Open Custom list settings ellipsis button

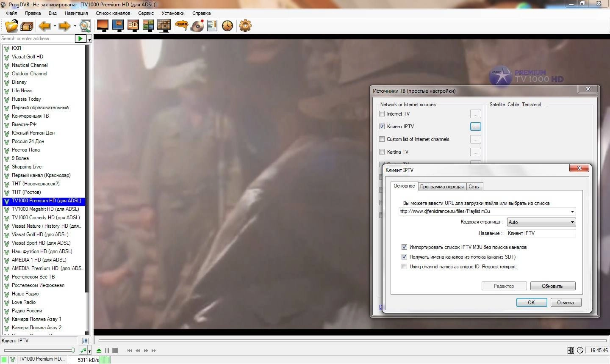pyautogui.click(x=475, y=139)
